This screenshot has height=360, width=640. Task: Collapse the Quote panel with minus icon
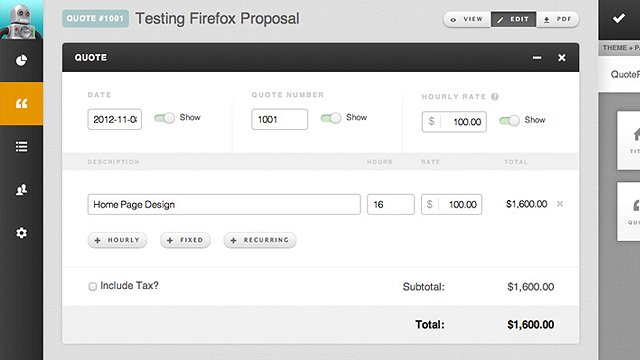pyautogui.click(x=537, y=58)
